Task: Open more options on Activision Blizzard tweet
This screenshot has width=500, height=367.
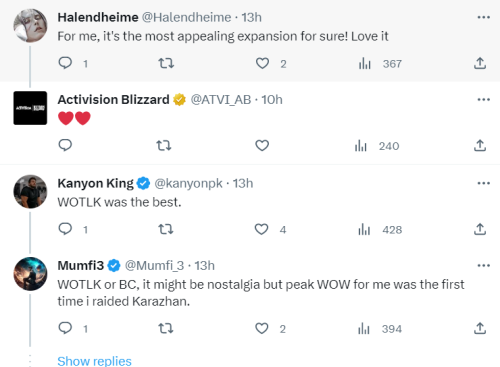Action: 483,100
